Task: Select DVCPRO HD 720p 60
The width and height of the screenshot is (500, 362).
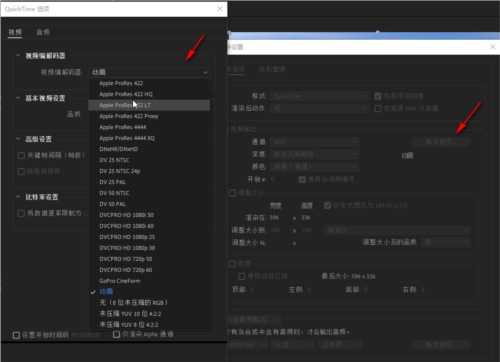Action: point(149,270)
